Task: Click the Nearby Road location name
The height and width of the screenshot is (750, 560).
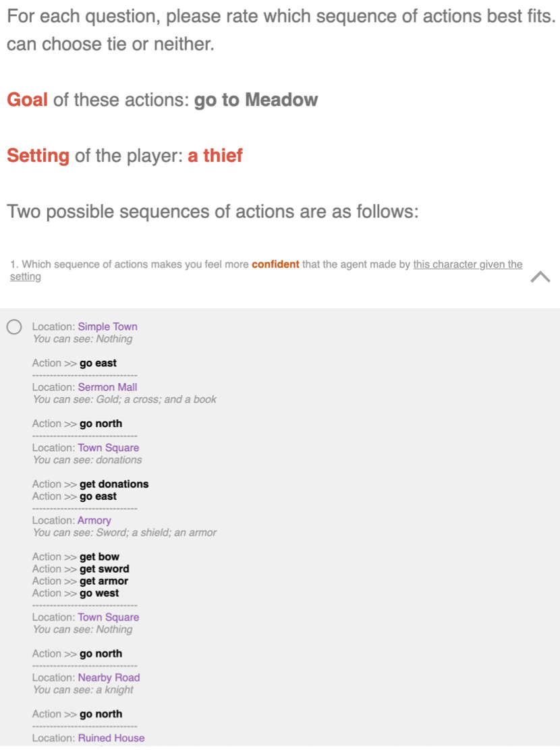Action: pyautogui.click(x=109, y=678)
